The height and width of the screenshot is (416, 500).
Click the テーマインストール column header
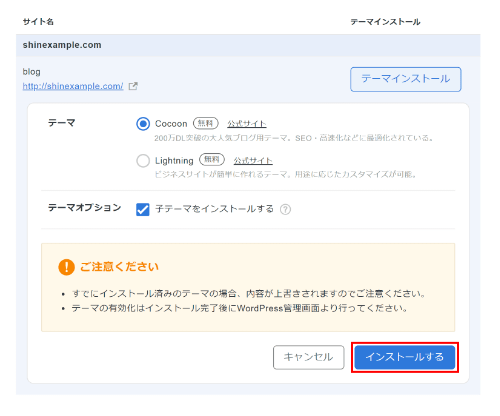coord(385,22)
